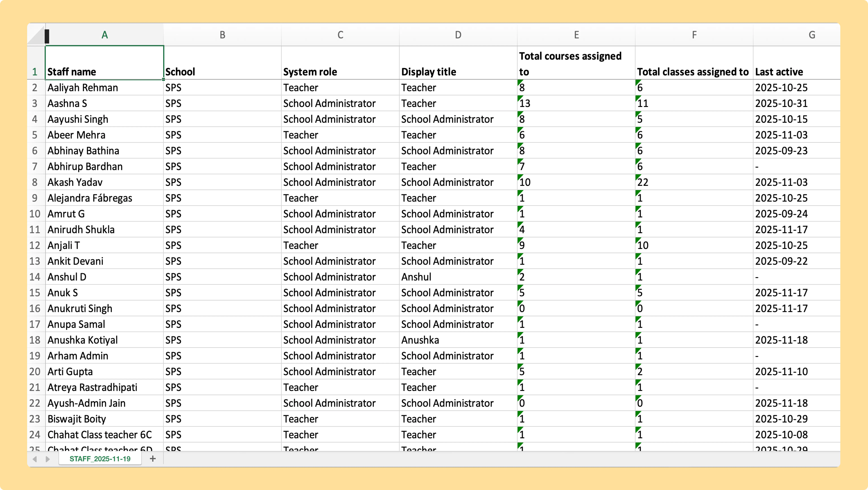
Task: Select column E header
Action: pyautogui.click(x=576, y=35)
